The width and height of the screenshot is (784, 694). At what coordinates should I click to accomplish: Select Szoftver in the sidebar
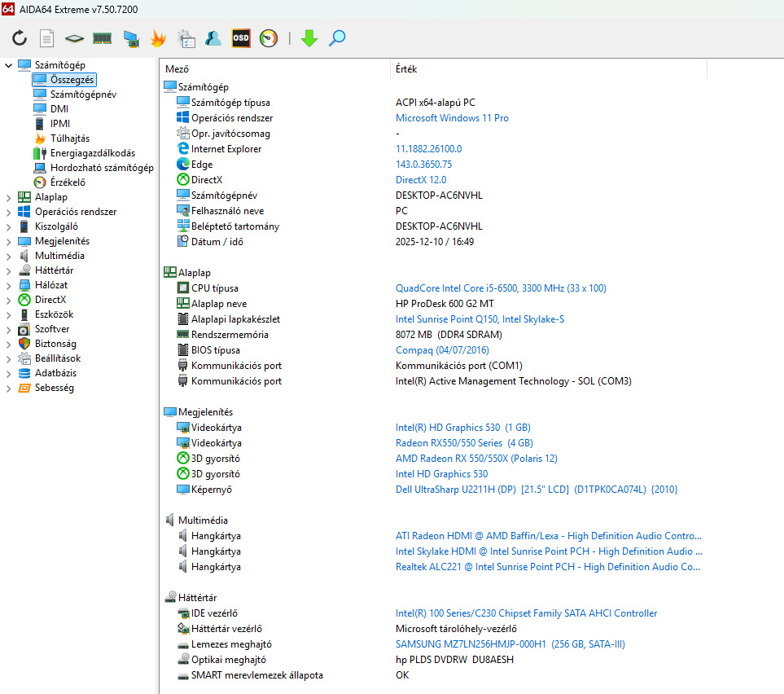pyautogui.click(x=52, y=329)
